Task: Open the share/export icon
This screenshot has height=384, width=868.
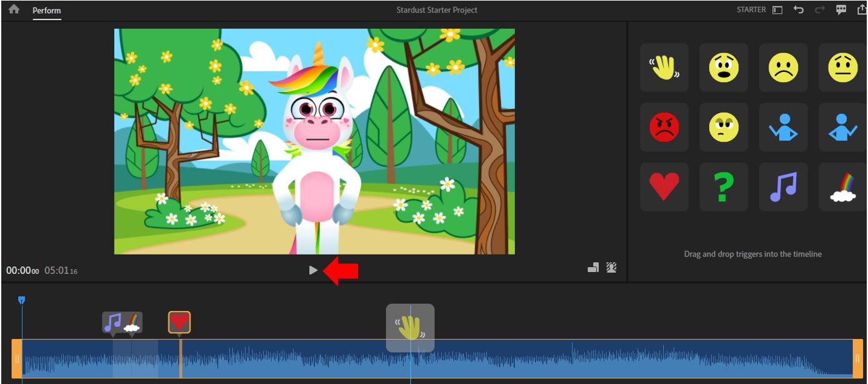Action: (x=862, y=9)
